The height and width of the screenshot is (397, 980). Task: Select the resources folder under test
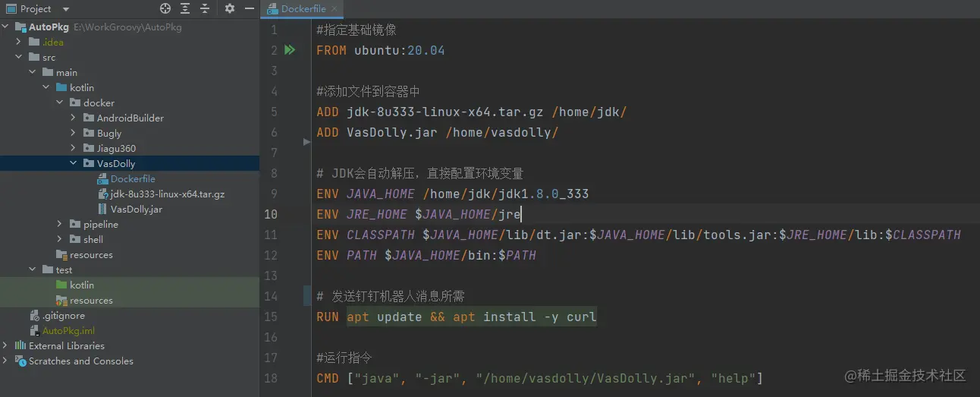pos(91,301)
